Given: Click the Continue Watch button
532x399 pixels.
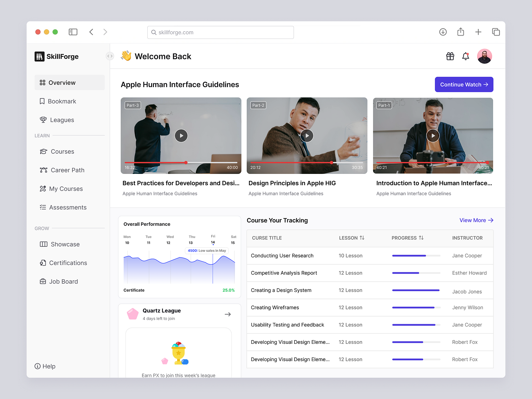Looking at the screenshot, I should pyautogui.click(x=464, y=84).
